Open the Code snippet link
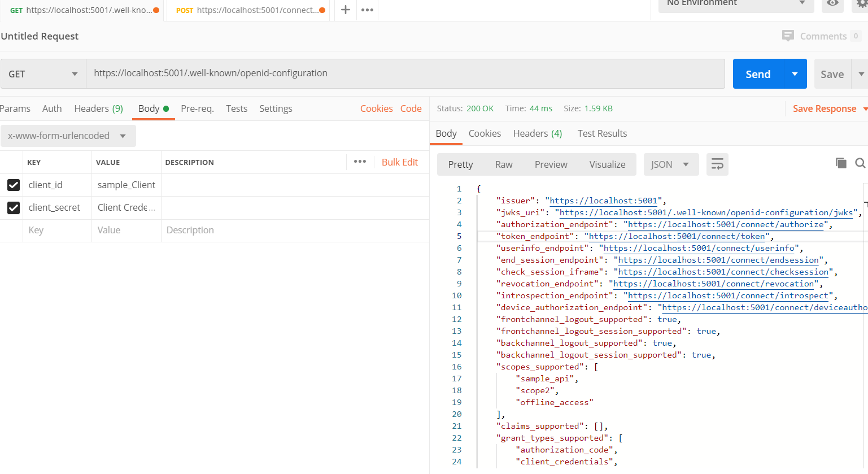The image size is (868, 474). pyautogui.click(x=411, y=108)
